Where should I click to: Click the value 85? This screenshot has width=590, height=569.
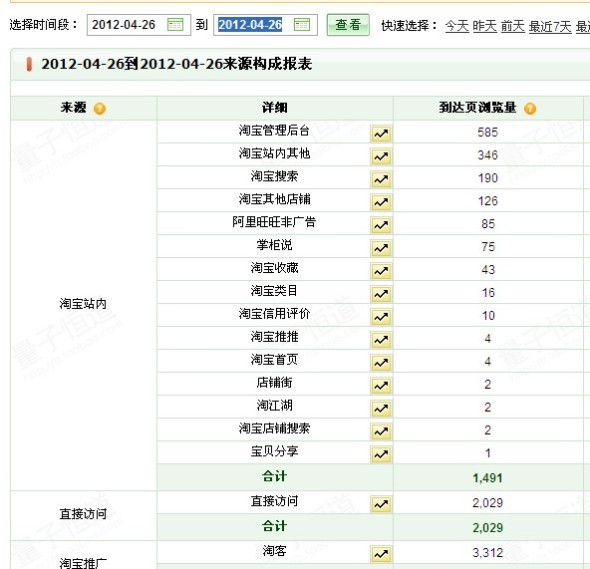tap(488, 224)
